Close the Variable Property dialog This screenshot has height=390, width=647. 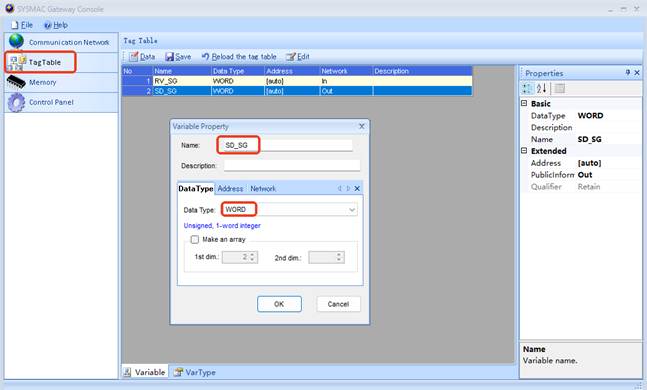361,126
